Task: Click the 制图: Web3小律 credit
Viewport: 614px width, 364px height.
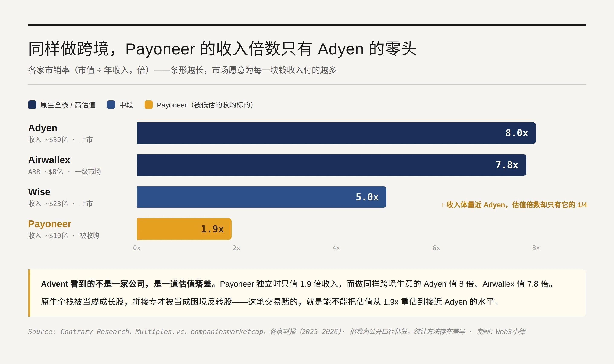Action: tap(501, 332)
